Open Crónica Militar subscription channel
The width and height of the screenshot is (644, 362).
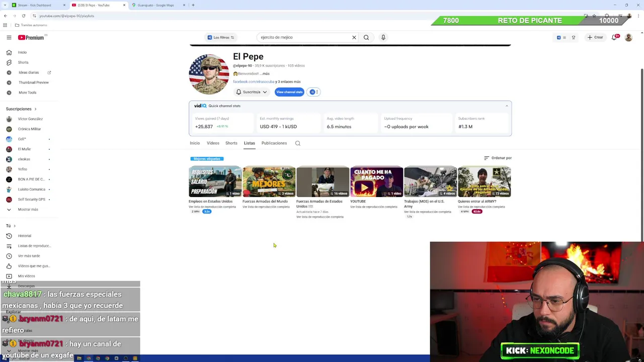tap(29, 129)
